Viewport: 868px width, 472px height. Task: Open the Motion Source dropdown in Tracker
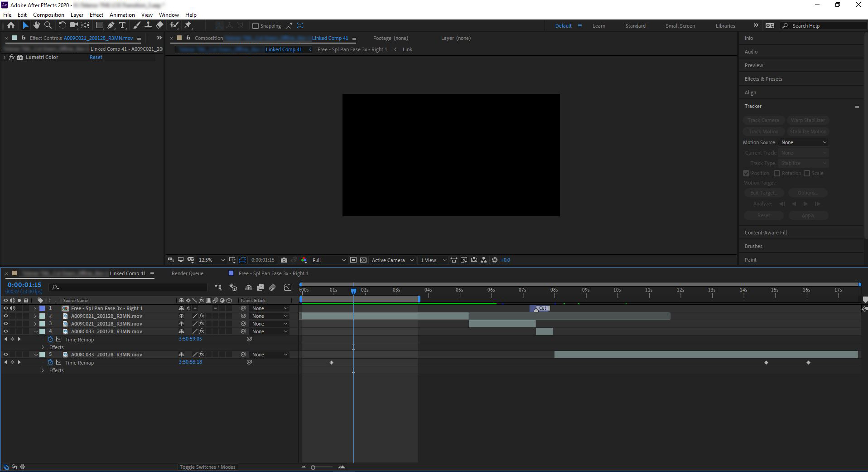click(x=803, y=142)
